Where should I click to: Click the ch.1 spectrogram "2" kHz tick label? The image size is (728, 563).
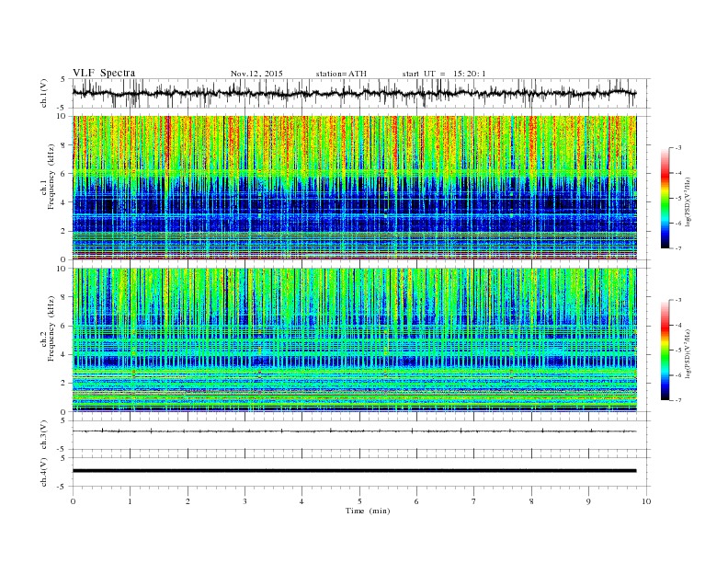click(63, 231)
